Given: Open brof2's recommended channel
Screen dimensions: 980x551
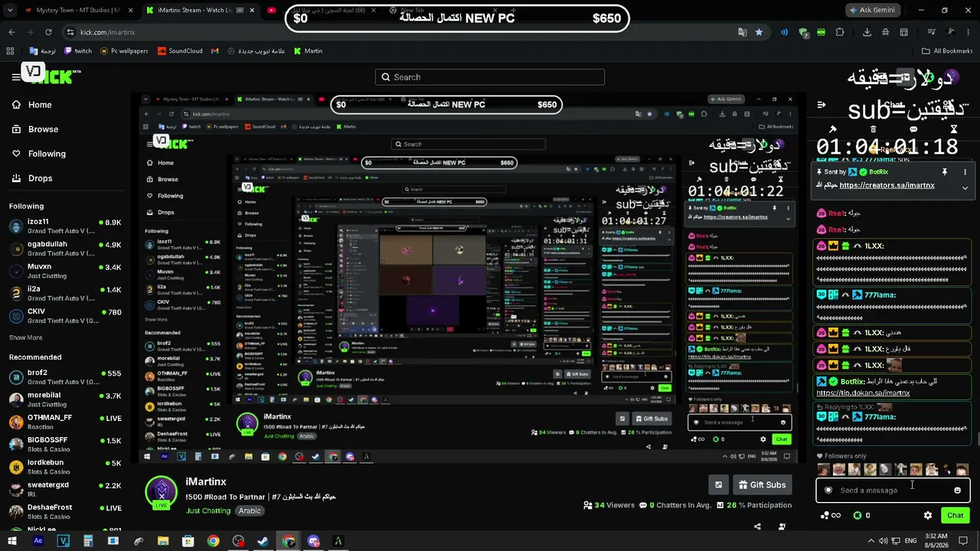Looking at the screenshot, I should click(x=65, y=377).
